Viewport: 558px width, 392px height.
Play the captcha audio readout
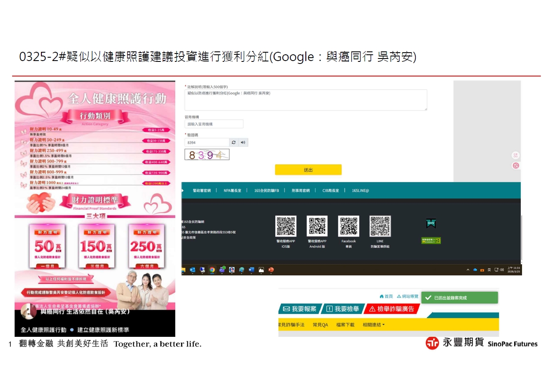pyautogui.click(x=243, y=143)
